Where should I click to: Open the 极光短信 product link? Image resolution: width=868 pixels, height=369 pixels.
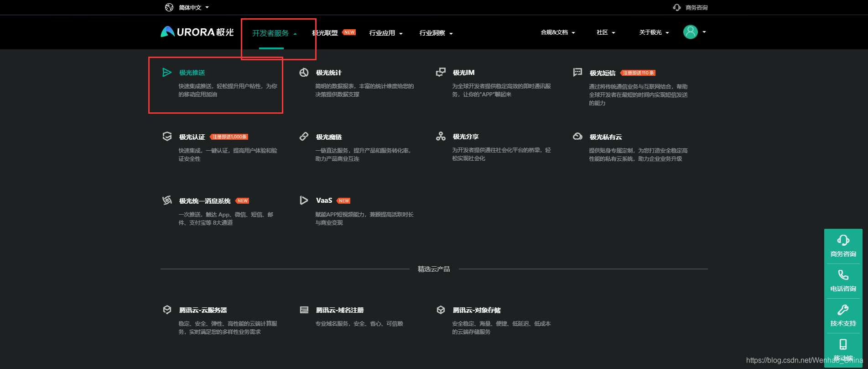tap(603, 73)
